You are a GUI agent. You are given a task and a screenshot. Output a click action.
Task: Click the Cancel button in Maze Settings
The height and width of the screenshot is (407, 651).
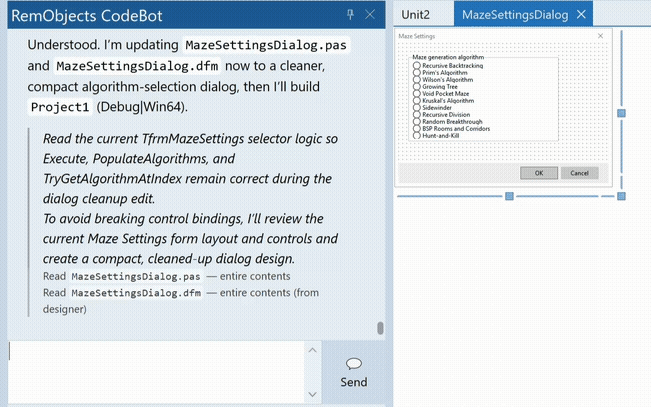pos(579,173)
